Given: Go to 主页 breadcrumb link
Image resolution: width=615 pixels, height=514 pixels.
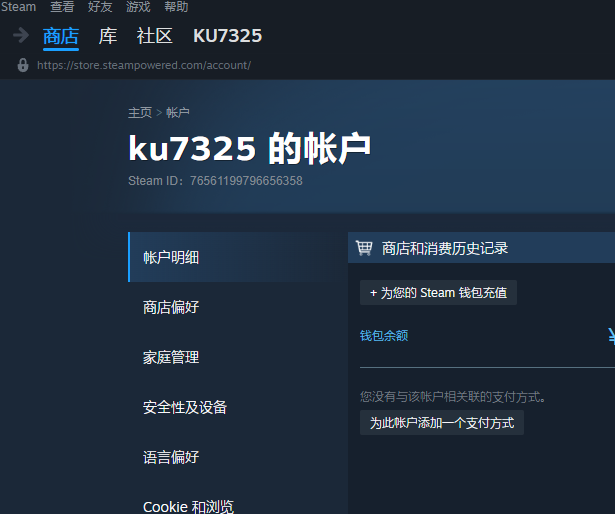Looking at the screenshot, I should [x=140, y=113].
